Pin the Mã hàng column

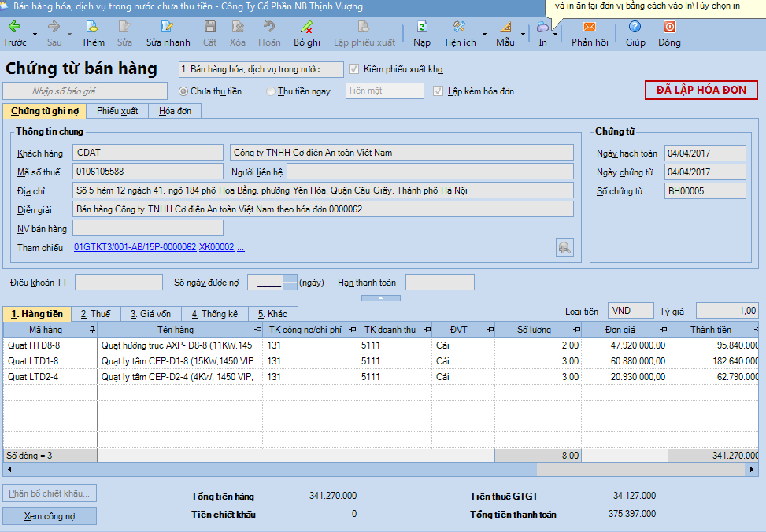[92, 330]
